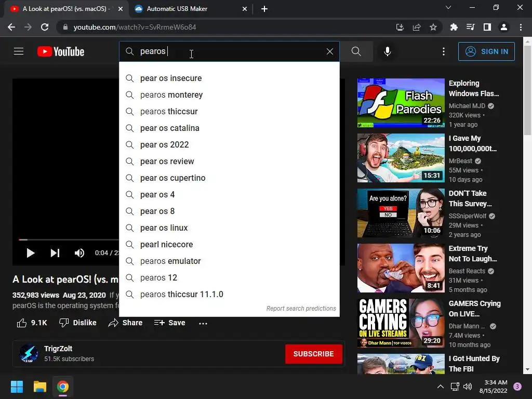Click Report search predictions link
Viewport: 532px width, 399px height.
pos(301,309)
